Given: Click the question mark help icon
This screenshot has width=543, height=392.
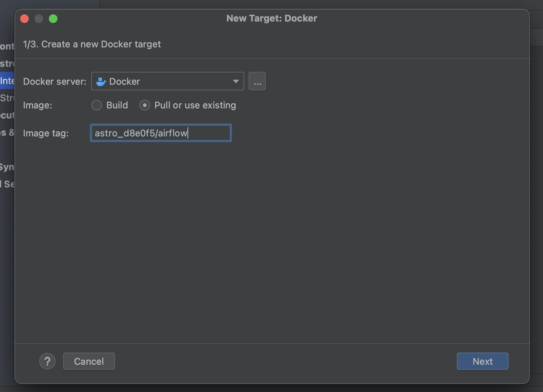Looking at the screenshot, I should click(x=47, y=361).
